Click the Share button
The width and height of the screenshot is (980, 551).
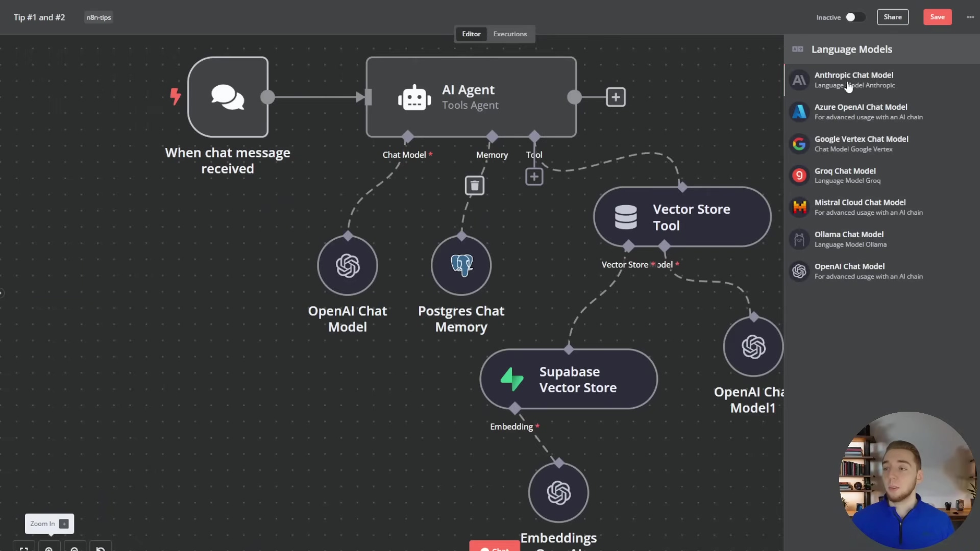(892, 17)
